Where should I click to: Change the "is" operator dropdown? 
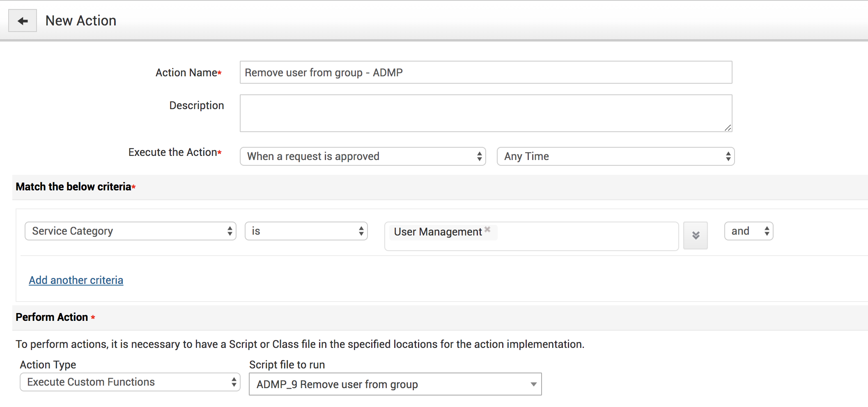click(x=306, y=231)
